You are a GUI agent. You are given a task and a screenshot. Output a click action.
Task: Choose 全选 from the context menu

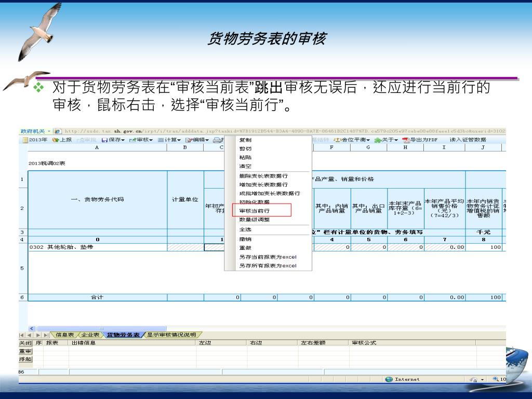[x=245, y=229]
